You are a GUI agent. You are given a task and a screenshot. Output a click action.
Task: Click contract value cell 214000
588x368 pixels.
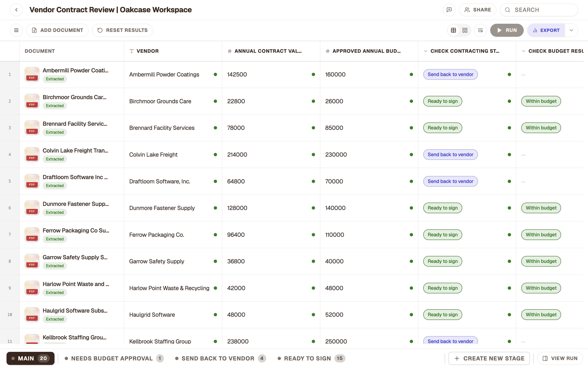click(271, 155)
